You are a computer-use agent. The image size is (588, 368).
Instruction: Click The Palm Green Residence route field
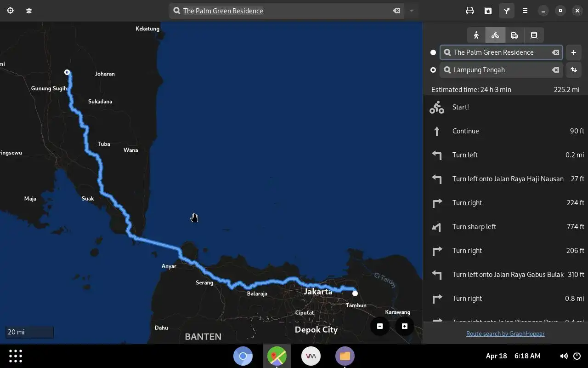point(501,52)
